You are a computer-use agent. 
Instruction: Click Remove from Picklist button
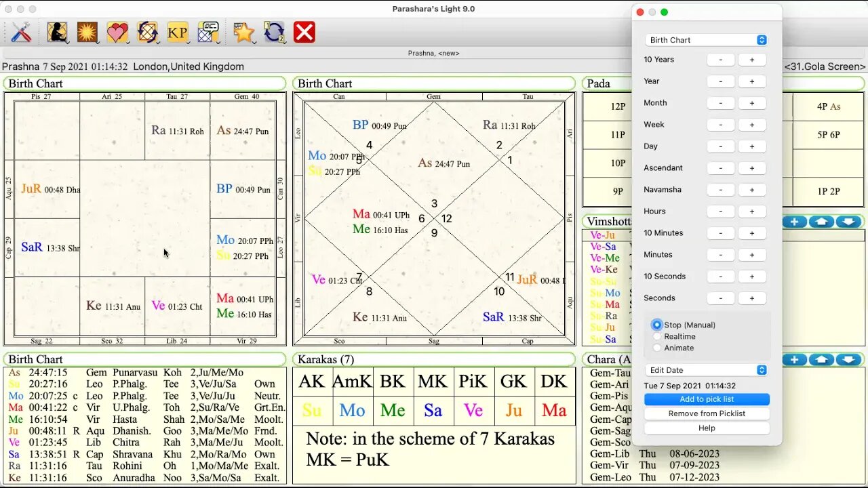pos(707,413)
